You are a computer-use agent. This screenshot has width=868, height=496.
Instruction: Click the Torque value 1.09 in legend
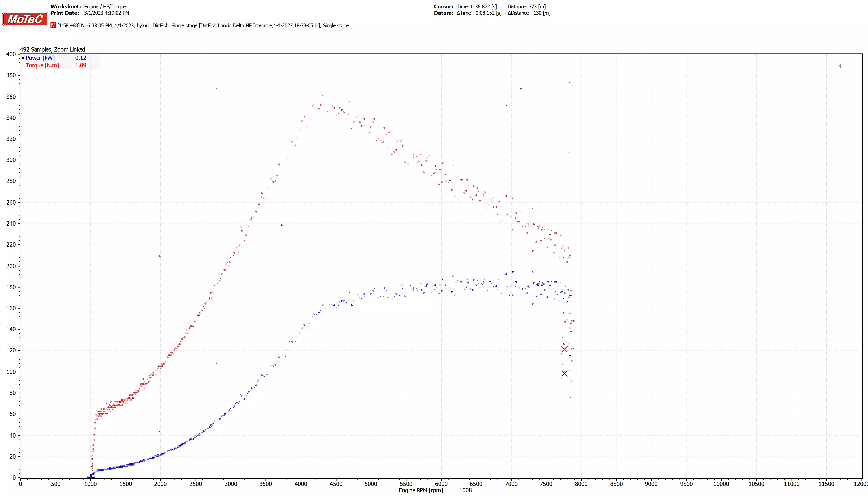tap(80, 65)
